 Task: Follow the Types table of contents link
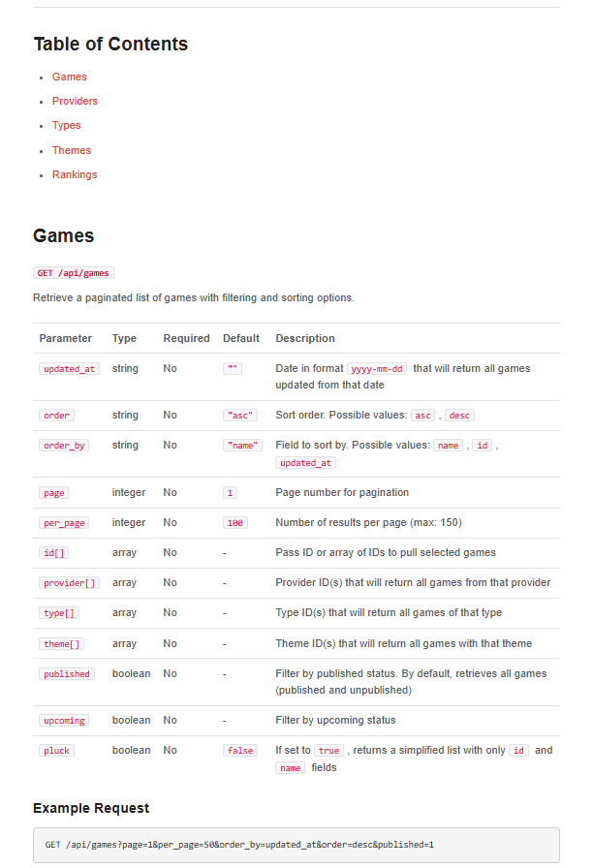[66, 125]
